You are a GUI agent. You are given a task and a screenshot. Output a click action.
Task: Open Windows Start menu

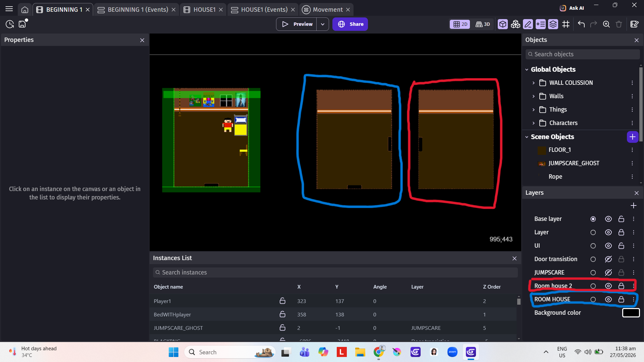[x=173, y=352]
